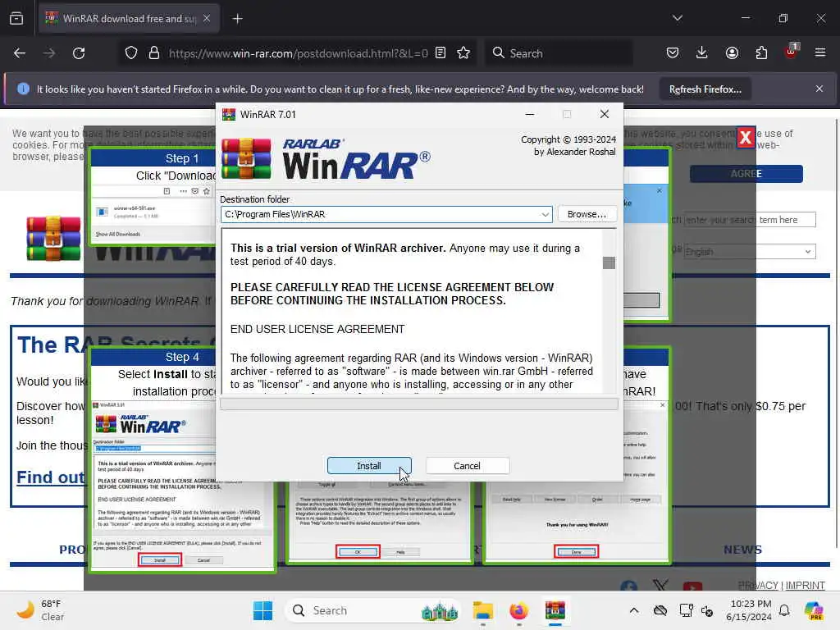Click the Firefox search box
This screenshot has width=840, height=630.
click(559, 53)
